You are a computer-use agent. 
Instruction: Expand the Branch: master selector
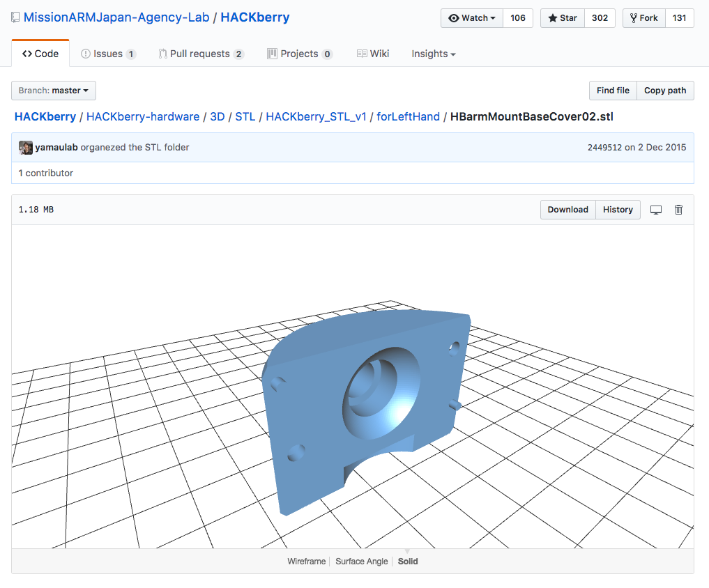pos(54,91)
